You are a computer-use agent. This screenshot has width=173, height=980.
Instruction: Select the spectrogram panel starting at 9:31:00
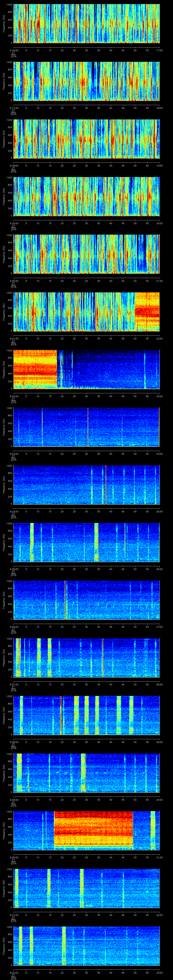tap(86, 888)
